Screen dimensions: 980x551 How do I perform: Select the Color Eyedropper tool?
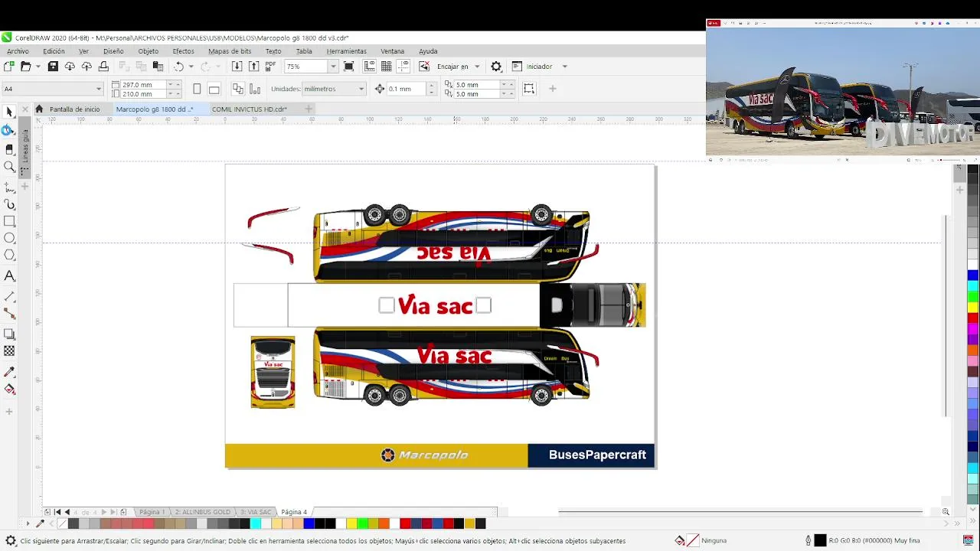coord(9,371)
